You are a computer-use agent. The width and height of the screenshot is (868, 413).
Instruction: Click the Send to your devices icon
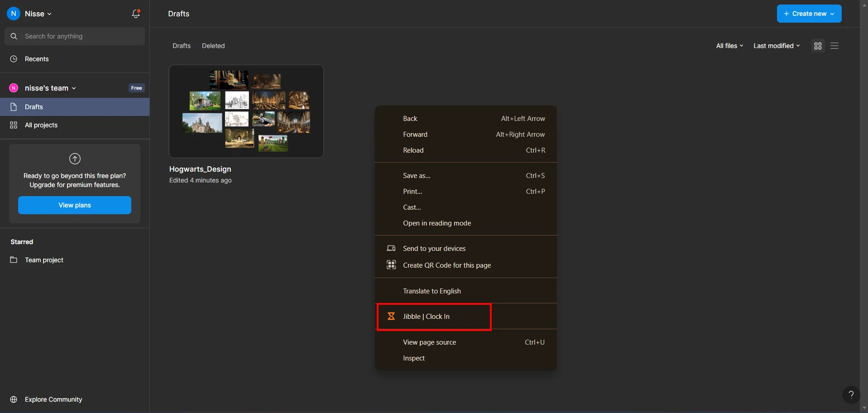coord(391,248)
